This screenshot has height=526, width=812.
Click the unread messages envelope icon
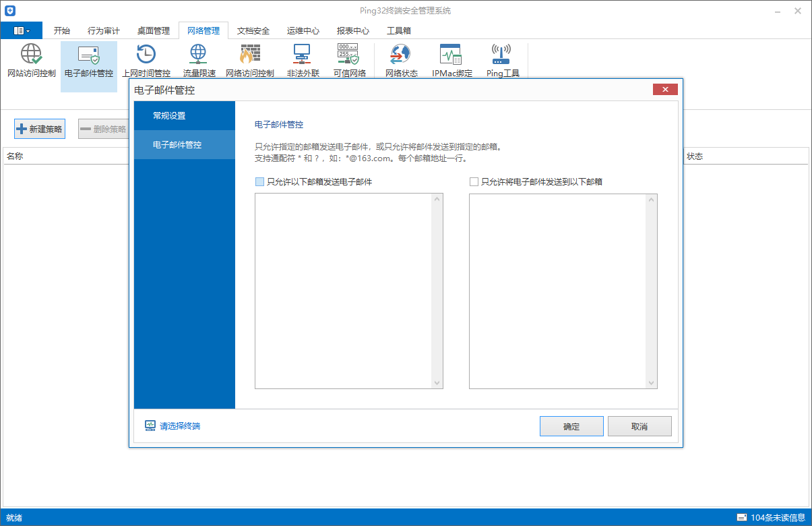point(741,518)
